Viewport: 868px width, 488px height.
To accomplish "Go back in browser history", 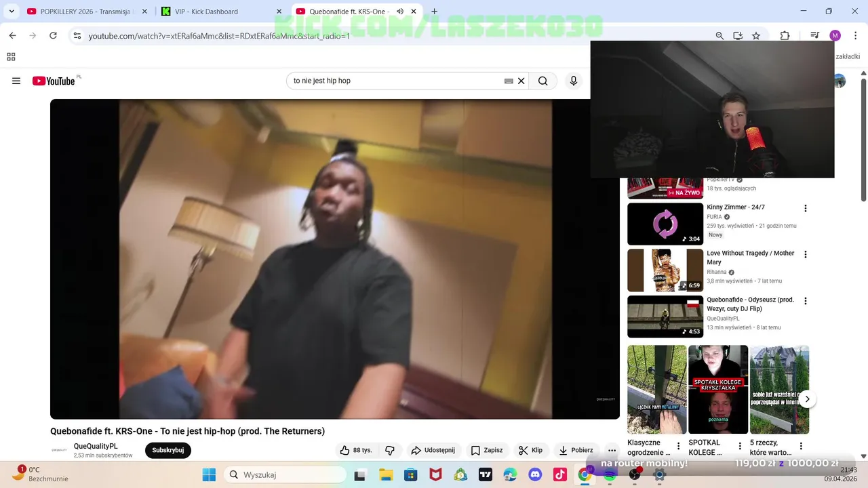I will (12, 35).
